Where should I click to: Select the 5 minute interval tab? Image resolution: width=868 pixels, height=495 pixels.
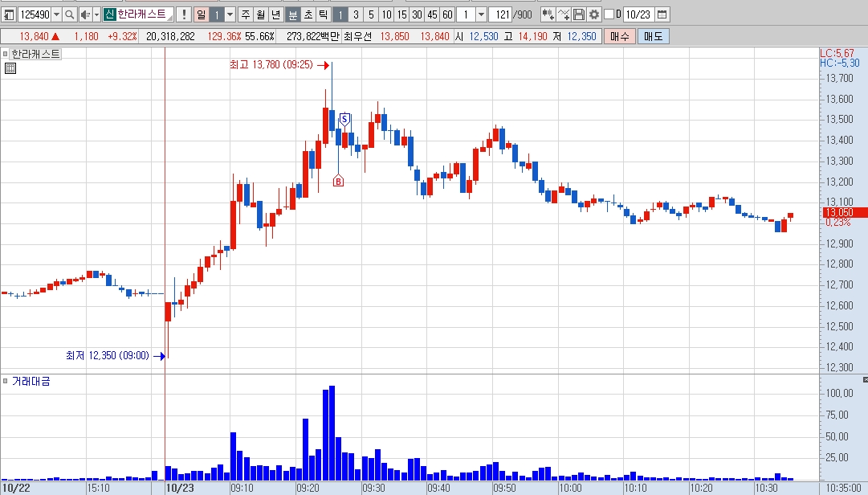[371, 14]
